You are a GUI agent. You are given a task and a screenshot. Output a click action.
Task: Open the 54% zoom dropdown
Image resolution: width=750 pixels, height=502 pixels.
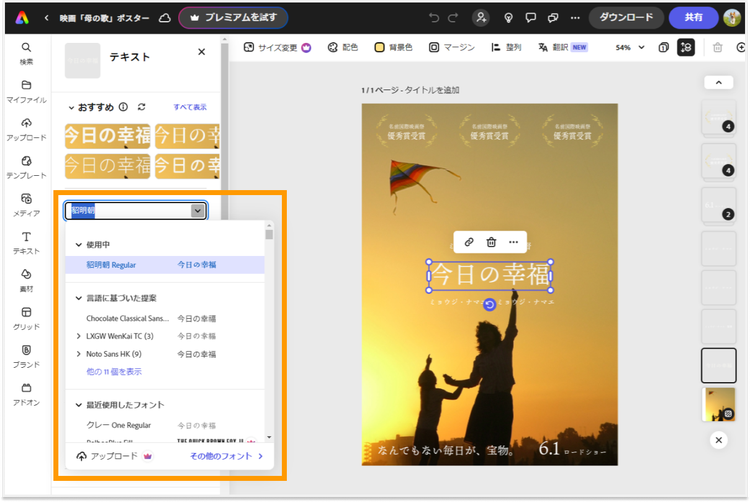click(x=630, y=47)
